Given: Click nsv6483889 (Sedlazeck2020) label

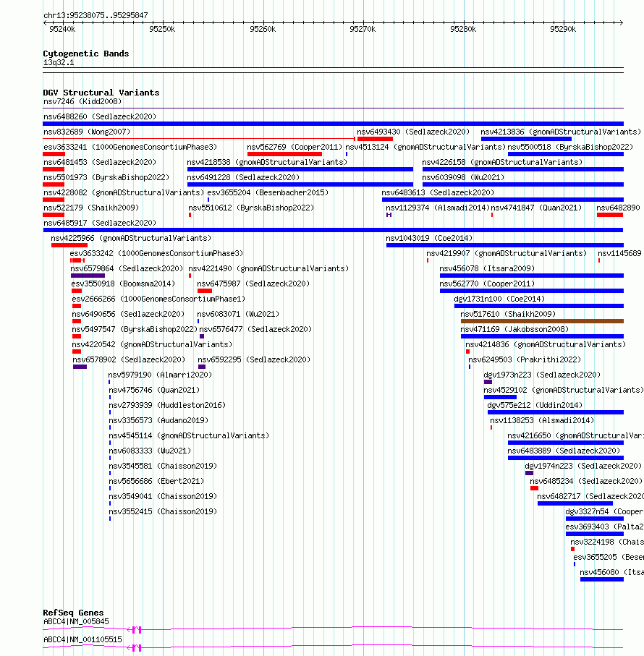Looking at the screenshot, I should pyautogui.click(x=564, y=451).
